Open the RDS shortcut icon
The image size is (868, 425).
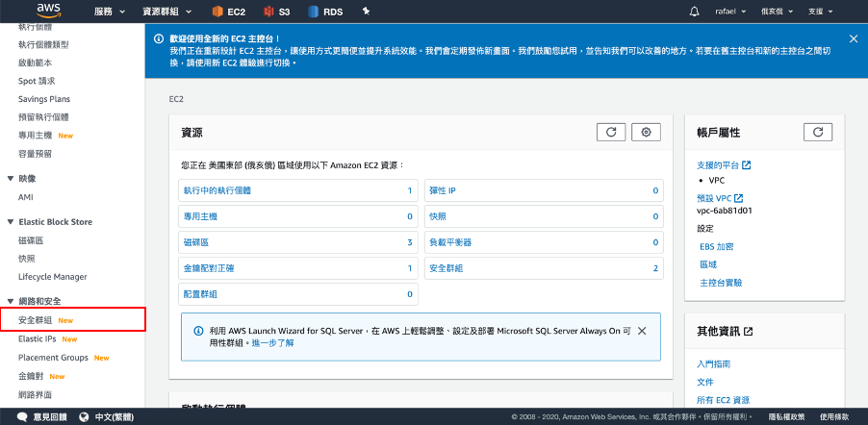pos(314,12)
